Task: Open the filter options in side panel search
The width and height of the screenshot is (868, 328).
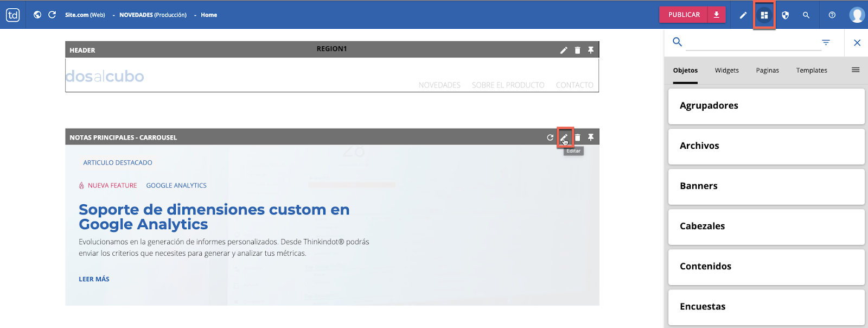Action: click(826, 42)
